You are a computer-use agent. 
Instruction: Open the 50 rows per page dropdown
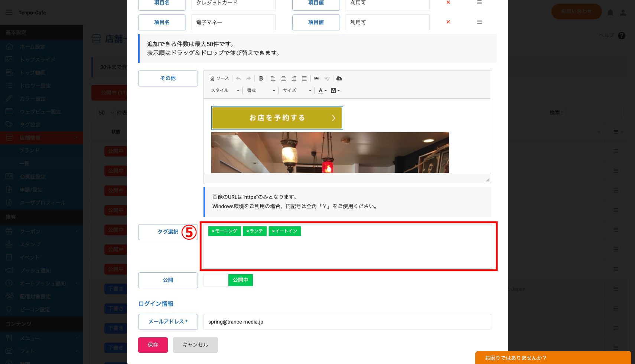[x=106, y=113]
